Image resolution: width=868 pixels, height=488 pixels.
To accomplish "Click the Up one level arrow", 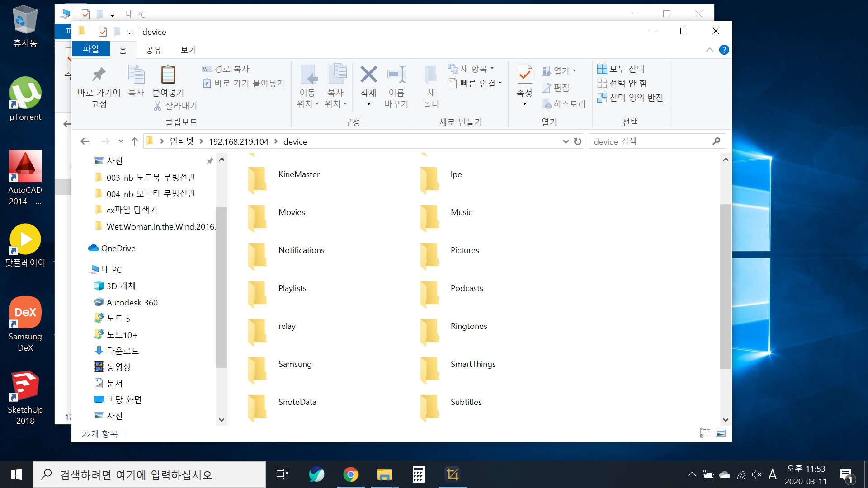I will pos(134,141).
